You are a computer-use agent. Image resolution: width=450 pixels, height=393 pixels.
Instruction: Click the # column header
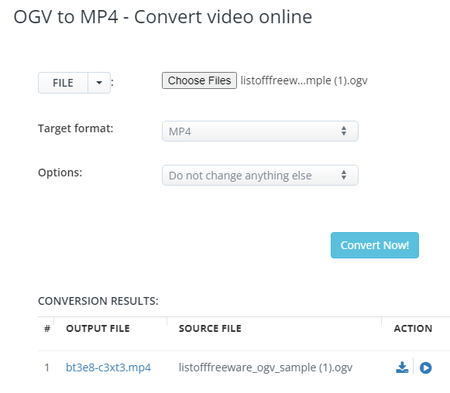tap(47, 328)
